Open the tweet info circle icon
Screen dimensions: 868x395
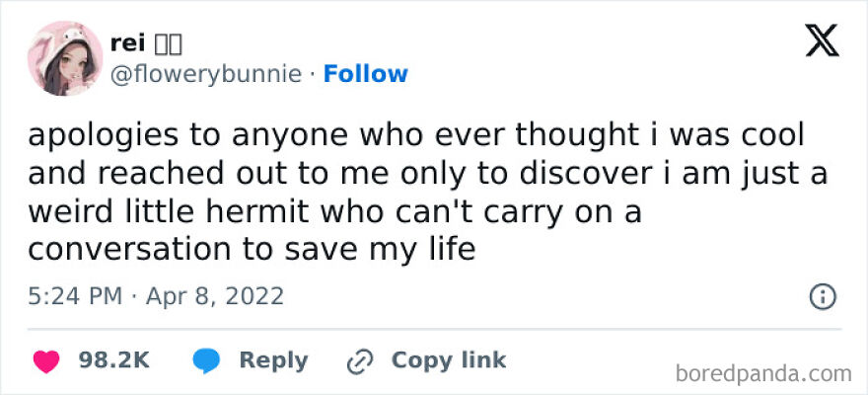pos(822,295)
